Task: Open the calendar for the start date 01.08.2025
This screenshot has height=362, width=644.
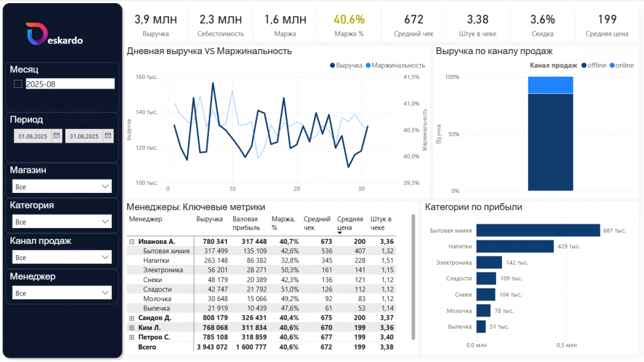Action: [57, 135]
